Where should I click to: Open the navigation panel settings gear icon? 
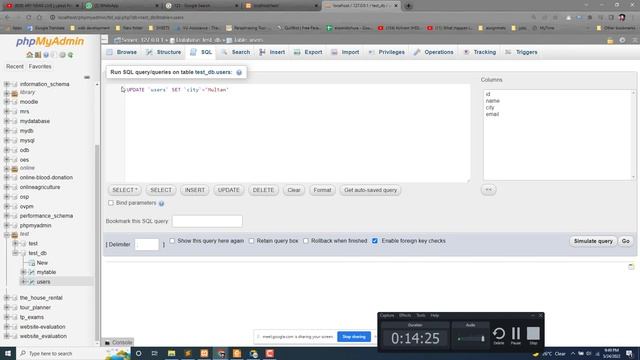62,55
